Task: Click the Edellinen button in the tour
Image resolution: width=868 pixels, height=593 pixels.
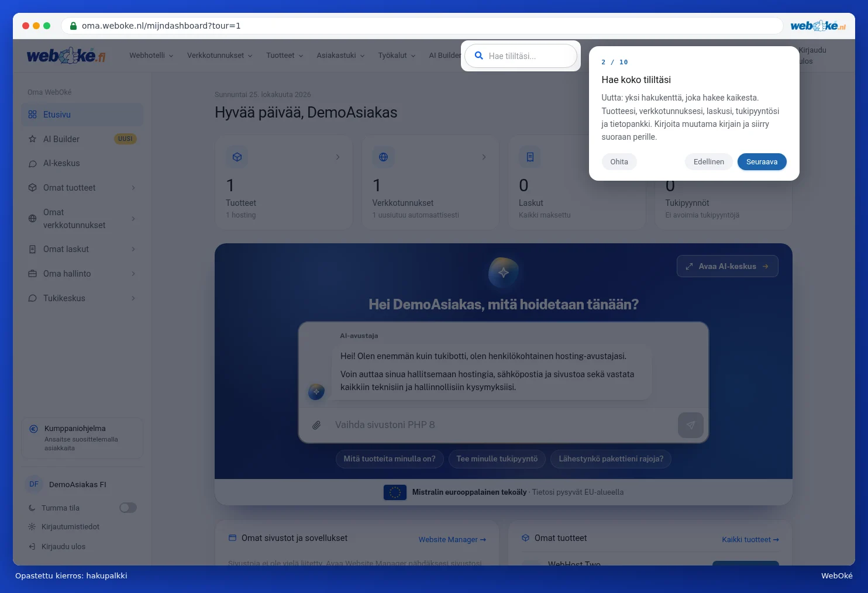Action: point(708,162)
